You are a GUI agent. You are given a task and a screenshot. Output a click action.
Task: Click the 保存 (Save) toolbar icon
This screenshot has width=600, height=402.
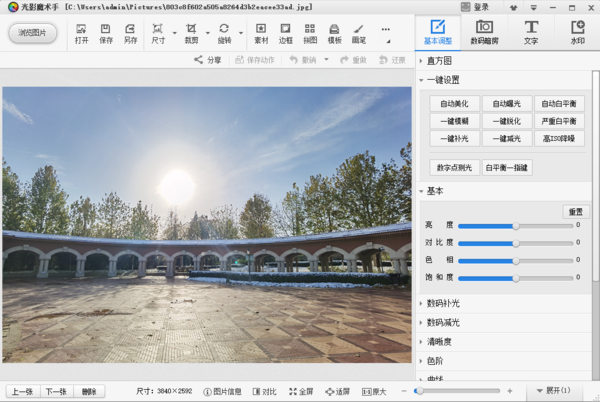106,32
